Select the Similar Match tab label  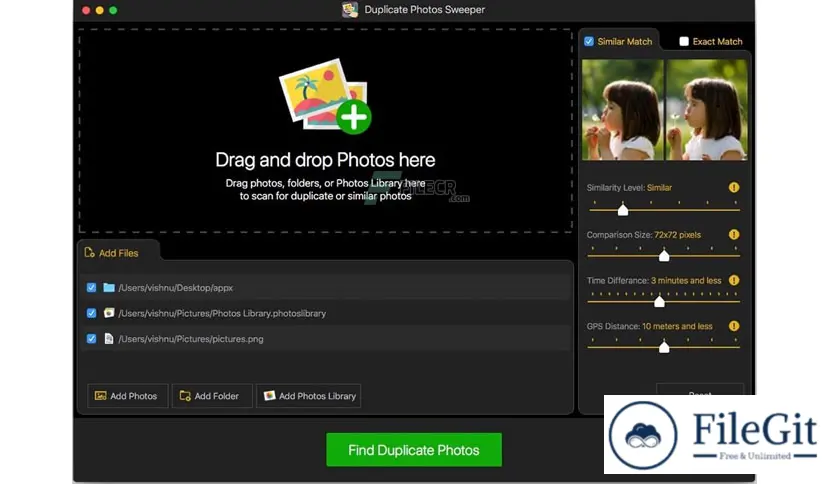[624, 41]
